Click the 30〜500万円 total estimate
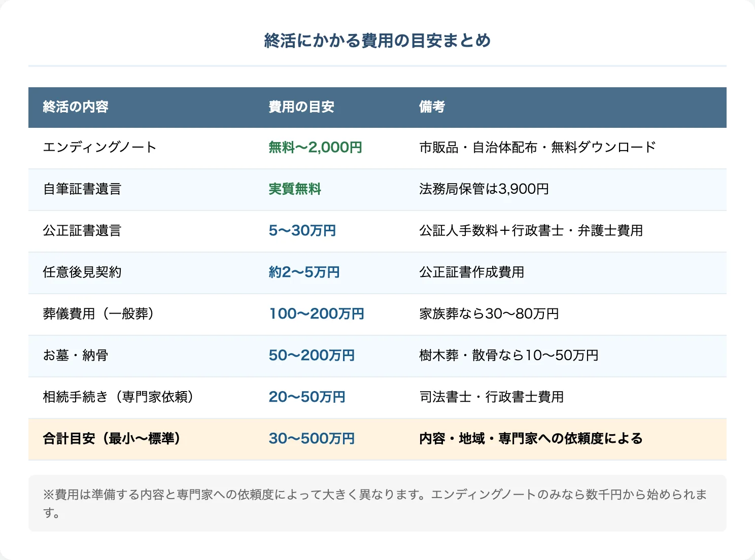This screenshot has height=560, width=755. 312,439
